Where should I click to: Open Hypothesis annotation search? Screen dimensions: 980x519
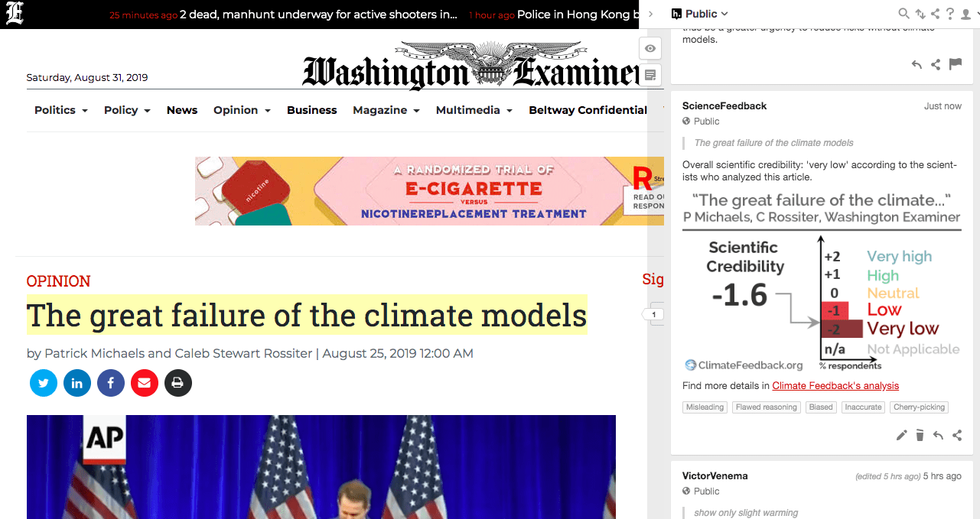point(903,14)
